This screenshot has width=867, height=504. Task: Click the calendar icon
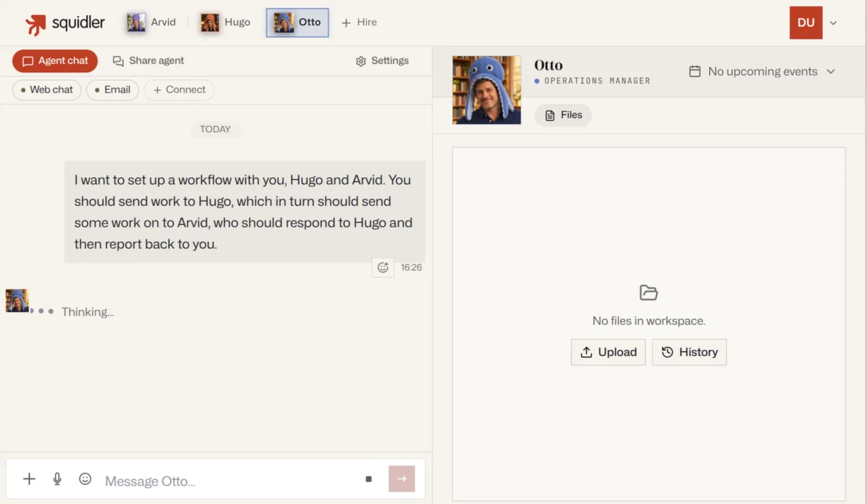tap(695, 72)
